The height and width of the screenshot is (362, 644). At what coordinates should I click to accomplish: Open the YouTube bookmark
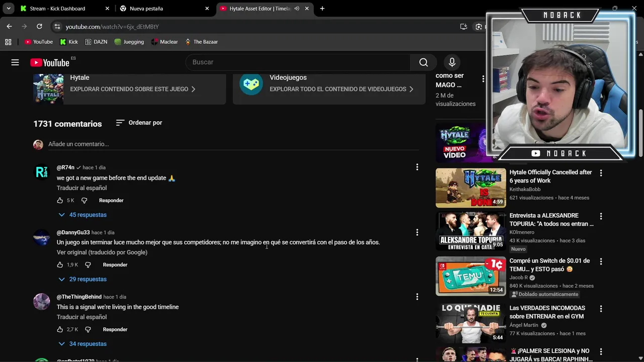(x=39, y=42)
